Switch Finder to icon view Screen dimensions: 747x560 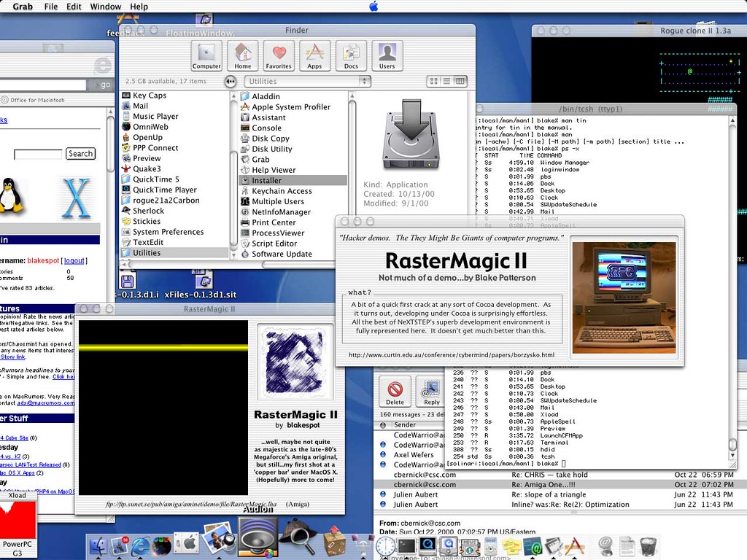[433, 81]
